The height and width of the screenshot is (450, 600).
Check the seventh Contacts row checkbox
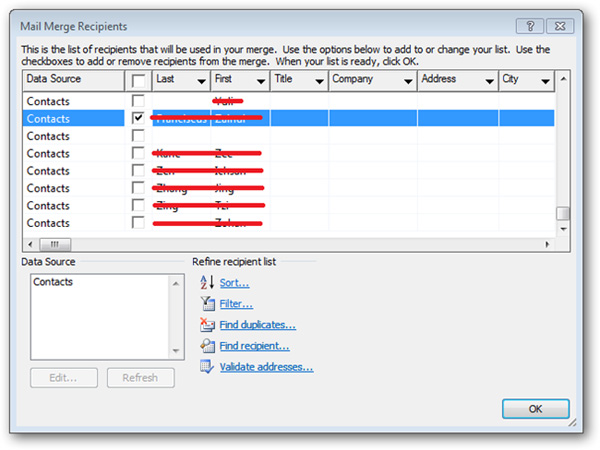pos(138,205)
